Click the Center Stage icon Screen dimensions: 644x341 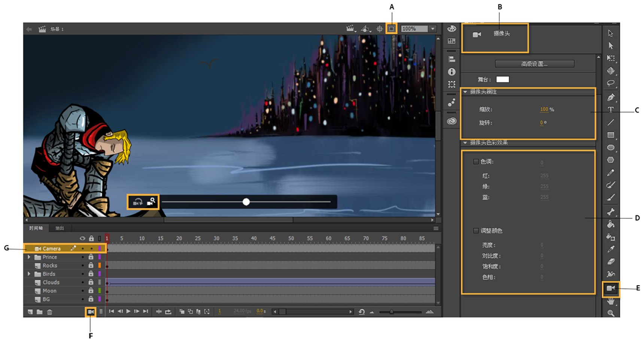(380, 28)
